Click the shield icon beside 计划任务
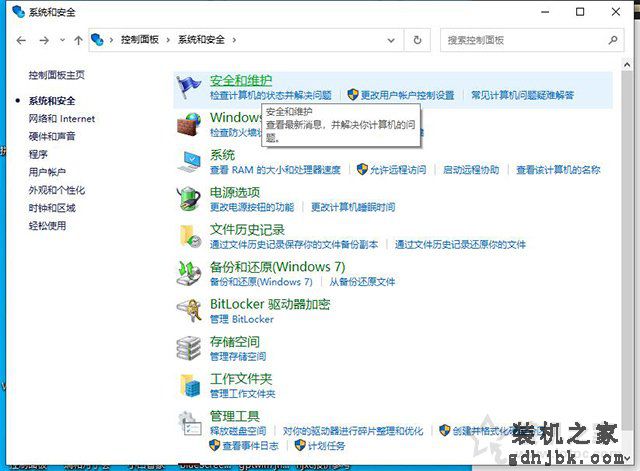Image resolution: width=640 pixels, height=471 pixels. pyautogui.click(x=300, y=445)
